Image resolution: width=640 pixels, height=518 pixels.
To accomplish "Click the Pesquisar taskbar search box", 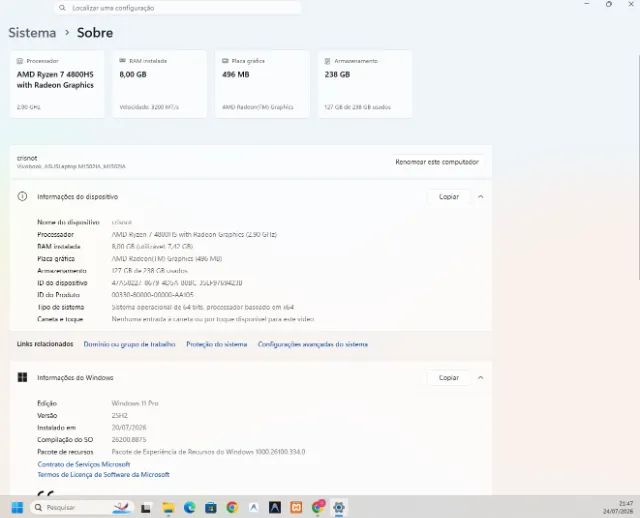I will click(x=82, y=507).
